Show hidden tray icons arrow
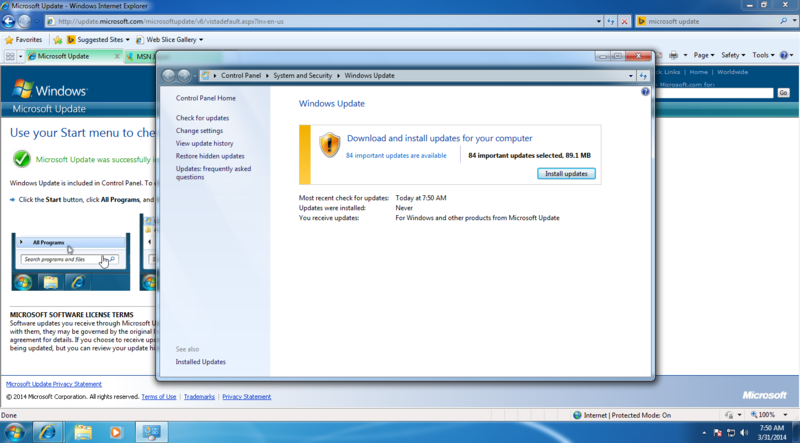The image size is (800, 443). tap(704, 433)
